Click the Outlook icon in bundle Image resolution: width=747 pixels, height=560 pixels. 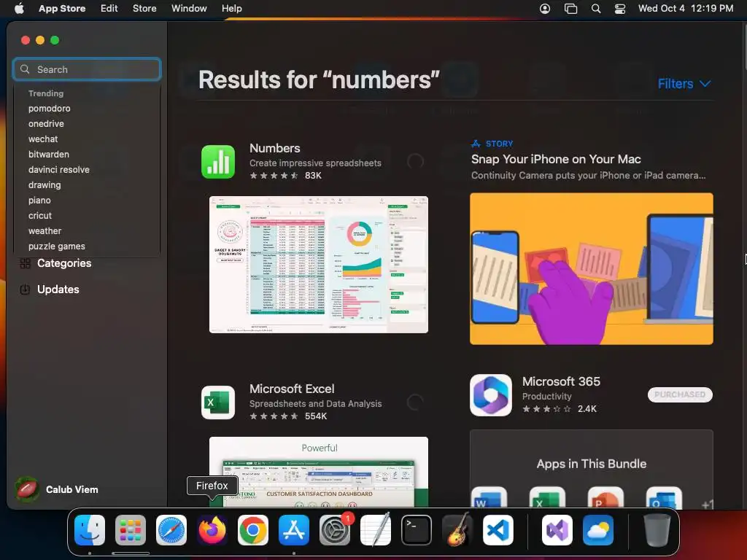(664, 497)
